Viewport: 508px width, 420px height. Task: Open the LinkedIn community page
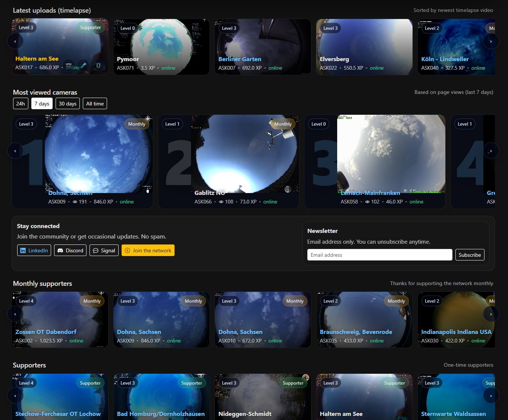[34, 250]
